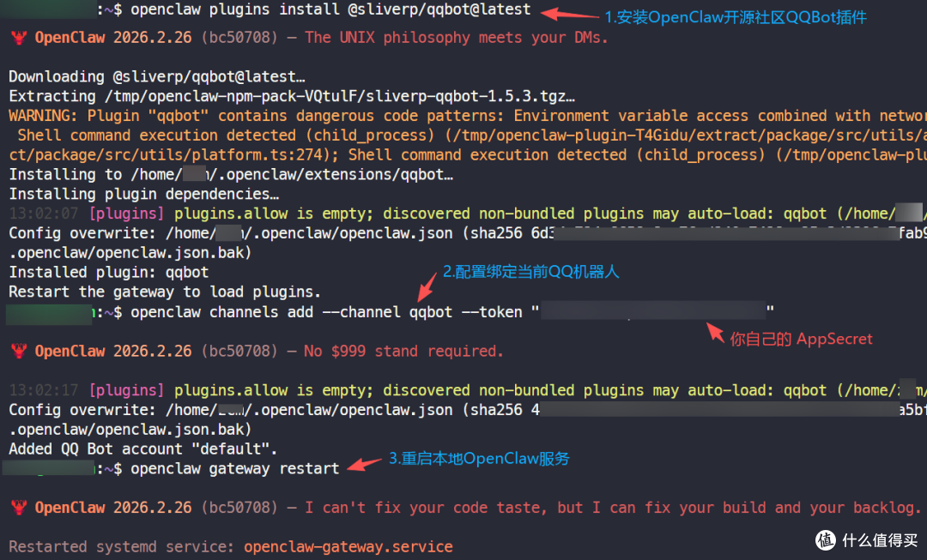Click the timestamp "13:02:17"
This screenshot has width=927, height=560.
[43, 390]
